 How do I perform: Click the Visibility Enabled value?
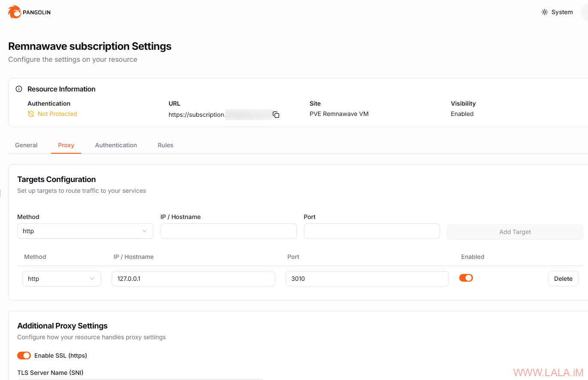click(x=462, y=114)
